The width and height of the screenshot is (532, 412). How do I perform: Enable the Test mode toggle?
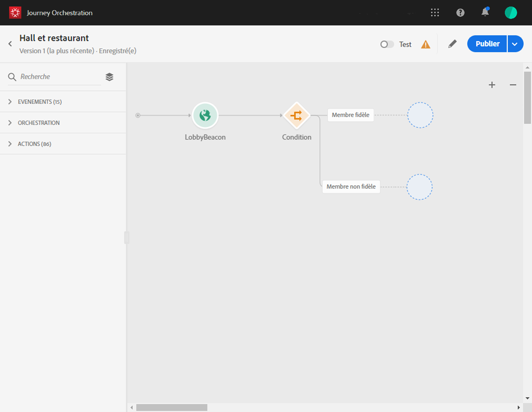(387, 44)
